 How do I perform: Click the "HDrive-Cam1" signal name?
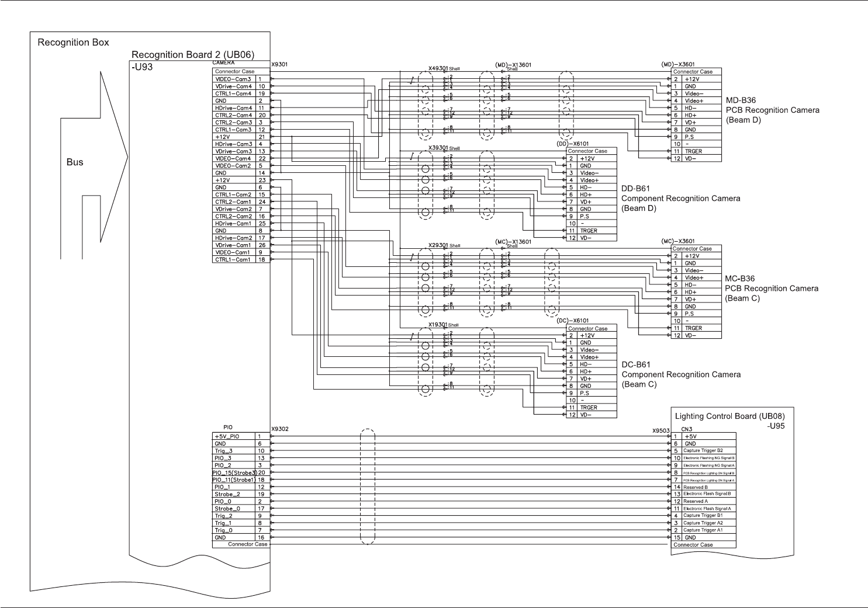coord(234,224)
